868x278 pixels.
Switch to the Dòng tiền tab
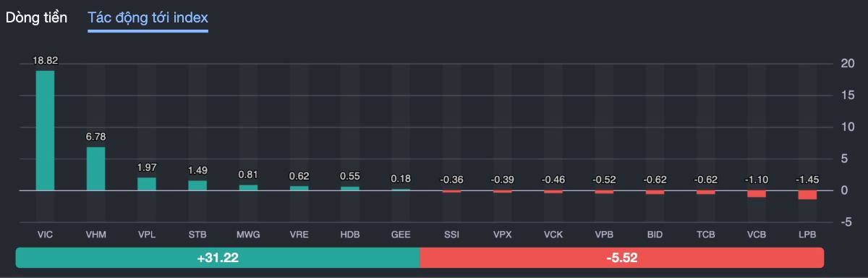pos(36,17)
